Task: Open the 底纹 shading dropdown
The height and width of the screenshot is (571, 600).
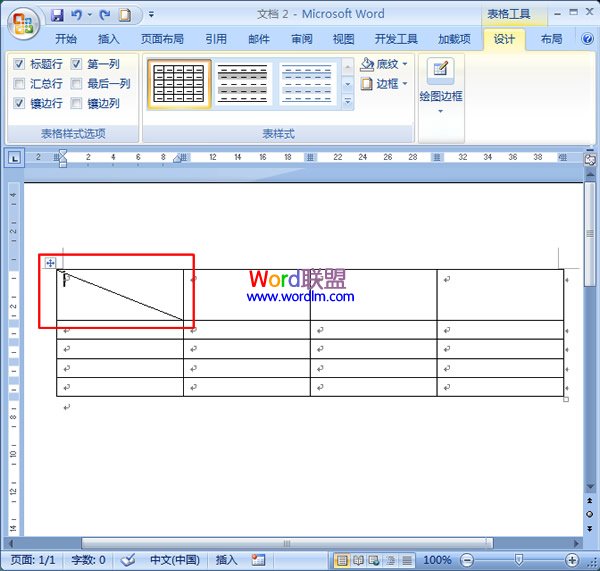Action: pyautogui.click(x=385, y=65)
